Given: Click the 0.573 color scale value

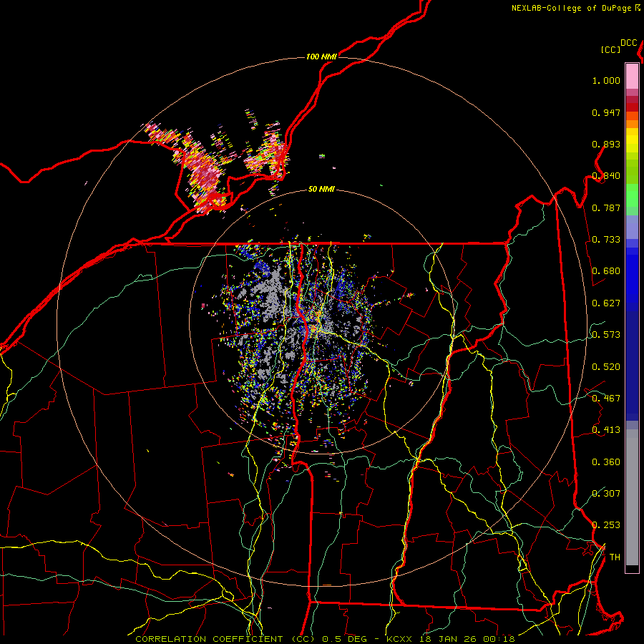Looking at the screenshot, I should [x=606, y=335].
